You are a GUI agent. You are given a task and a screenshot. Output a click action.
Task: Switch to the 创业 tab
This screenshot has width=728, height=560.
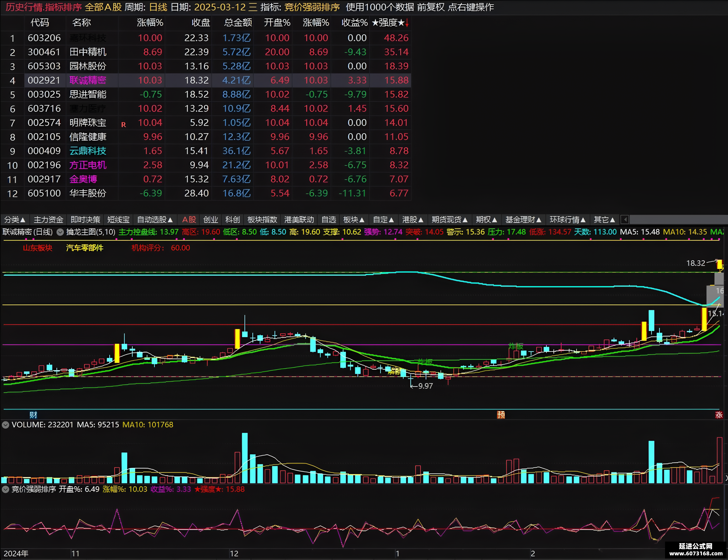click(211, 220)
